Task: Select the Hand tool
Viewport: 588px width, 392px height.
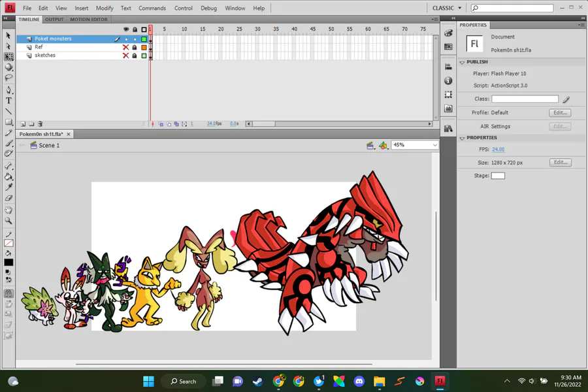Action: tap(8, 210)
